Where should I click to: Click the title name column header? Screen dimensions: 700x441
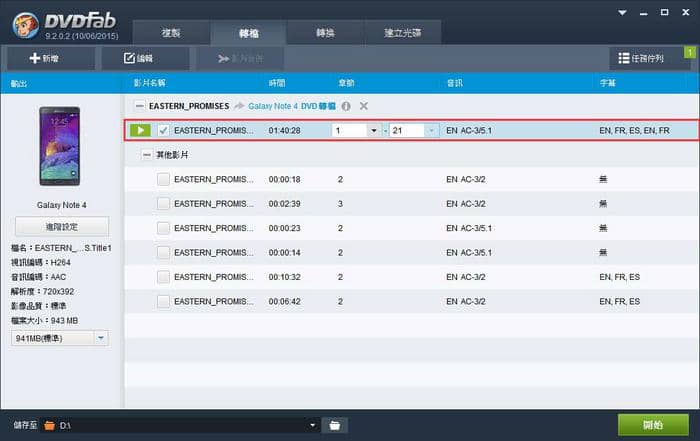(150, 83)
